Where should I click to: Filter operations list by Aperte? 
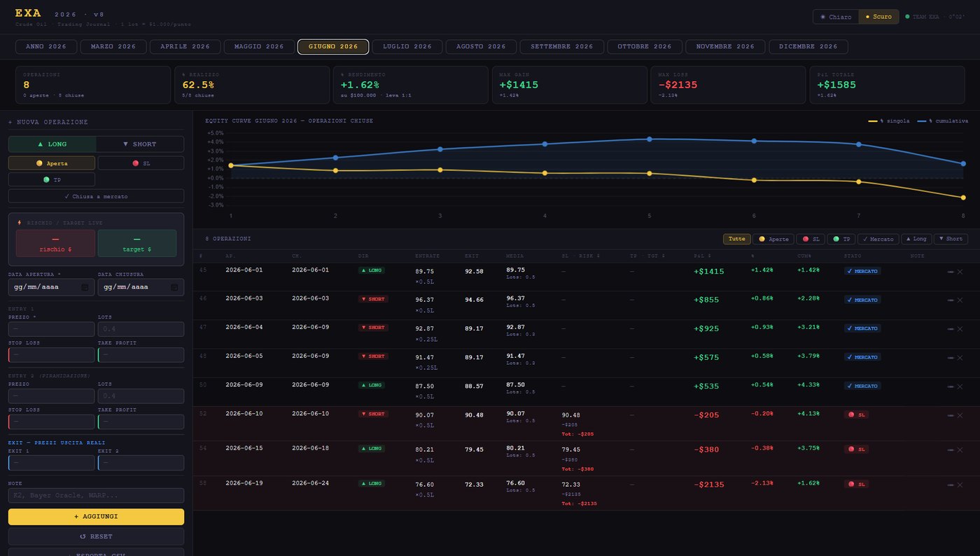point(773,239)
